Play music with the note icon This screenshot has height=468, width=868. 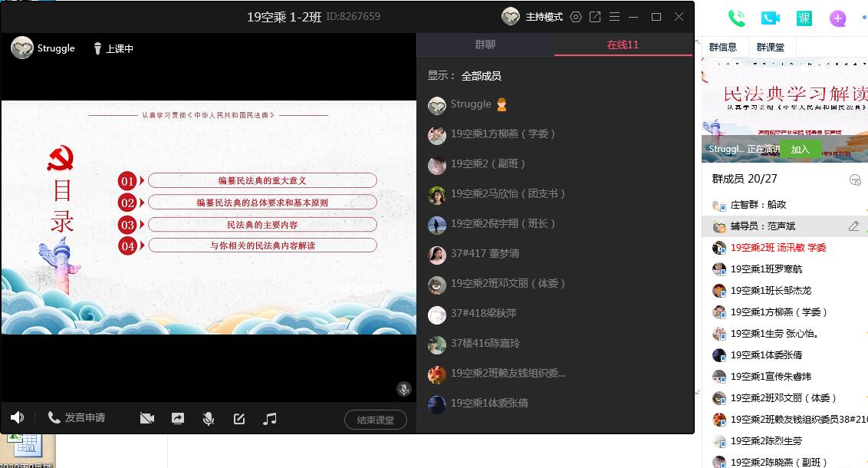[x=270, y=419]
